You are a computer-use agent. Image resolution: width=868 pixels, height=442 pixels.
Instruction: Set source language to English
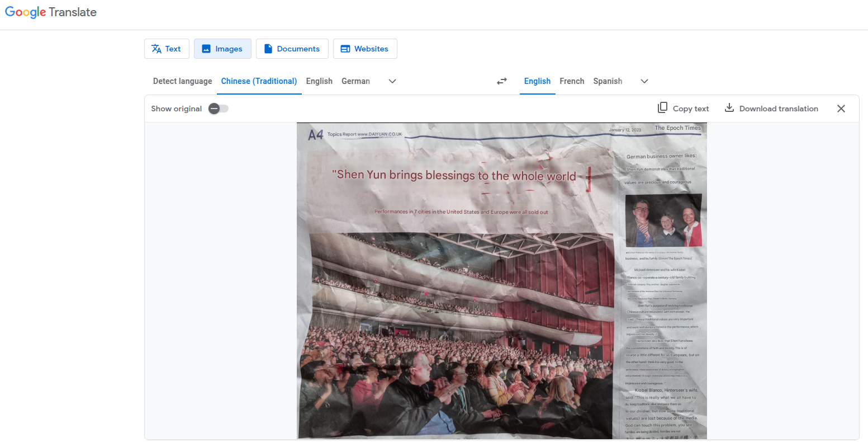tap(319, 81)
